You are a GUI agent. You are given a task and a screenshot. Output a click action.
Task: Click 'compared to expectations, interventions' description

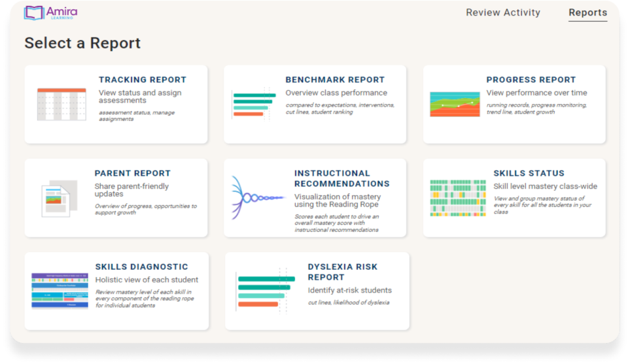click(x=340, y=108)
